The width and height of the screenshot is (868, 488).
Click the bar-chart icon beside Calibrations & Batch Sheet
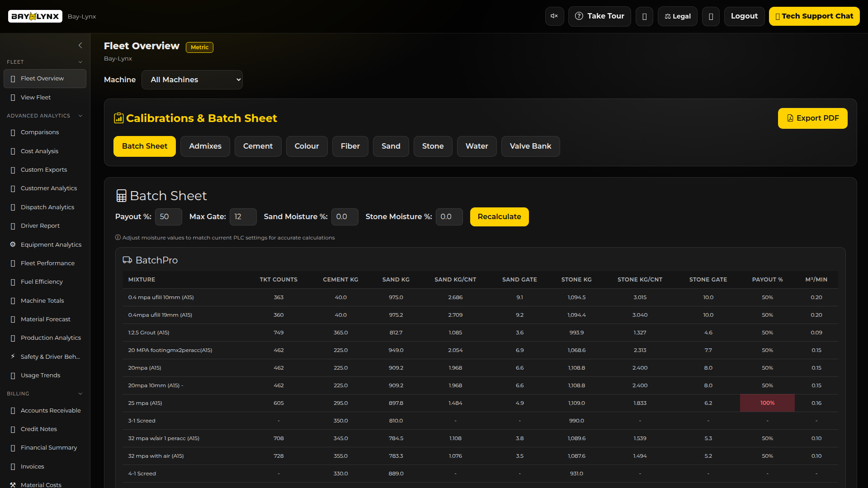(x=118, y=118)
